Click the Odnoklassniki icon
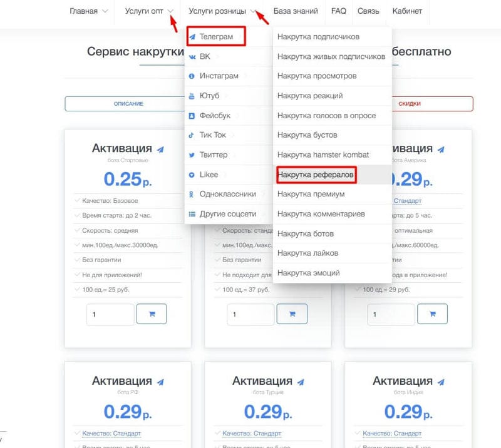The image size is (501, 448). [x=192, y=194]
